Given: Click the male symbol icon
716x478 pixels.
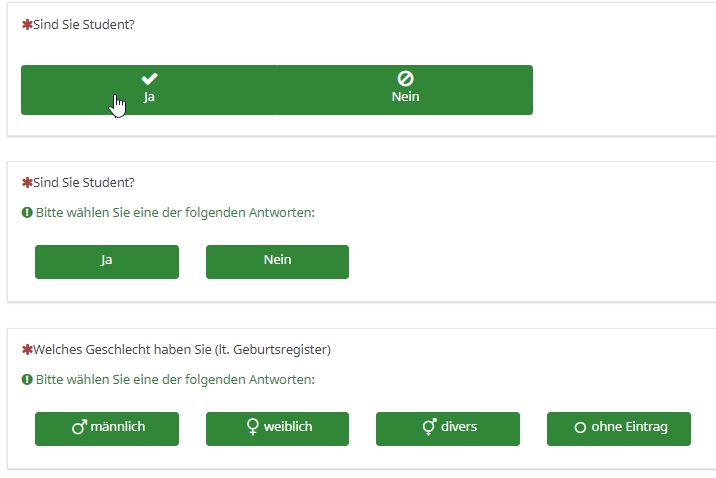Looking at the screenshot, I should (79, 427).
